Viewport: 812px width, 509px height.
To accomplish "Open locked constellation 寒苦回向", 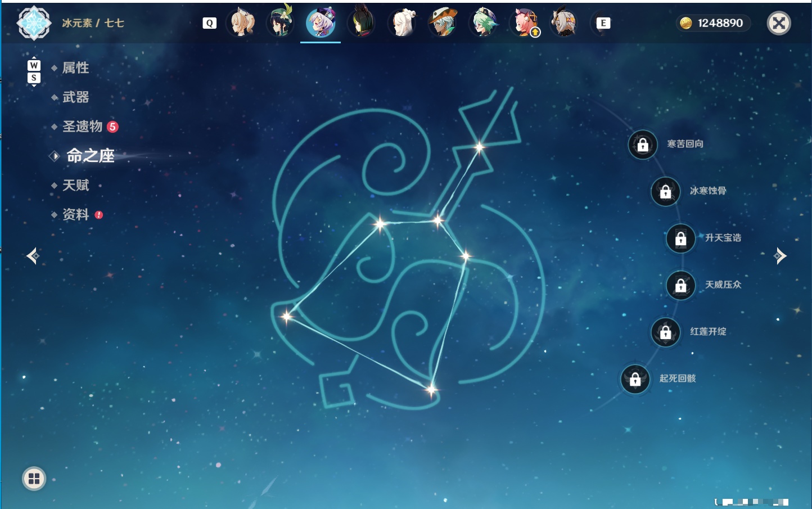I will 643,145.
